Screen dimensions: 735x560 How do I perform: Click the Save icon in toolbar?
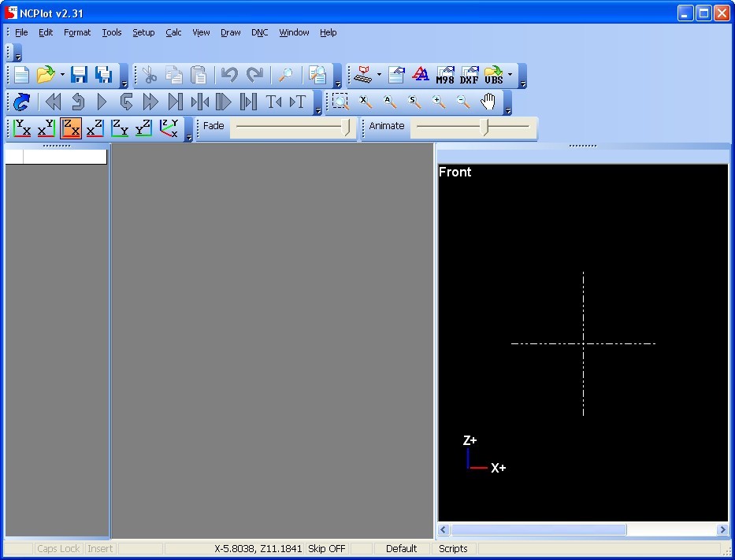pyautogui.click(x=79, y=76)
